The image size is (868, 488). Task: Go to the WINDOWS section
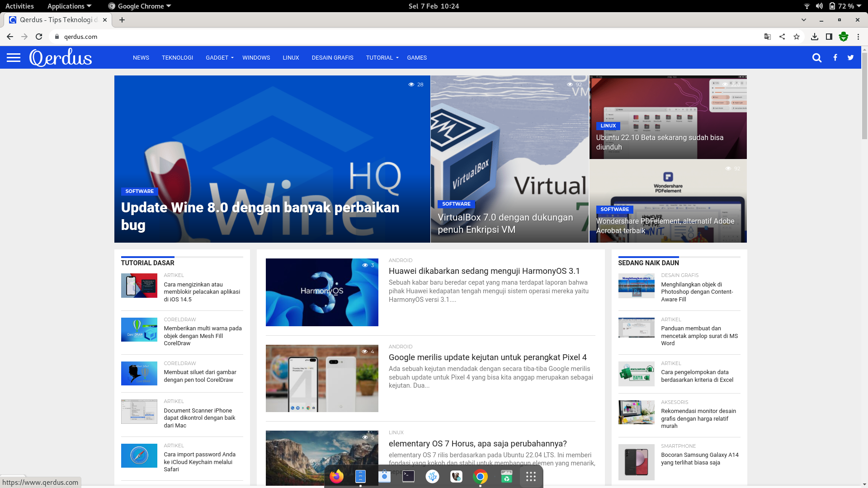pyautogui.click(x=256, y=57)
